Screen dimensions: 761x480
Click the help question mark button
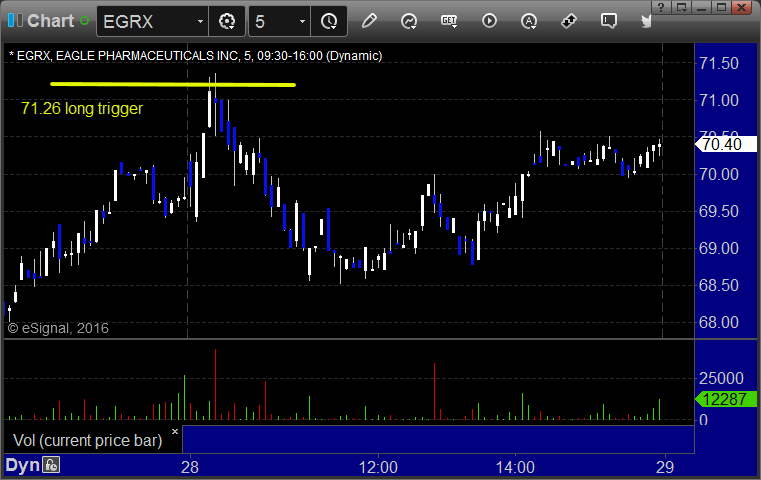[661, 7]
